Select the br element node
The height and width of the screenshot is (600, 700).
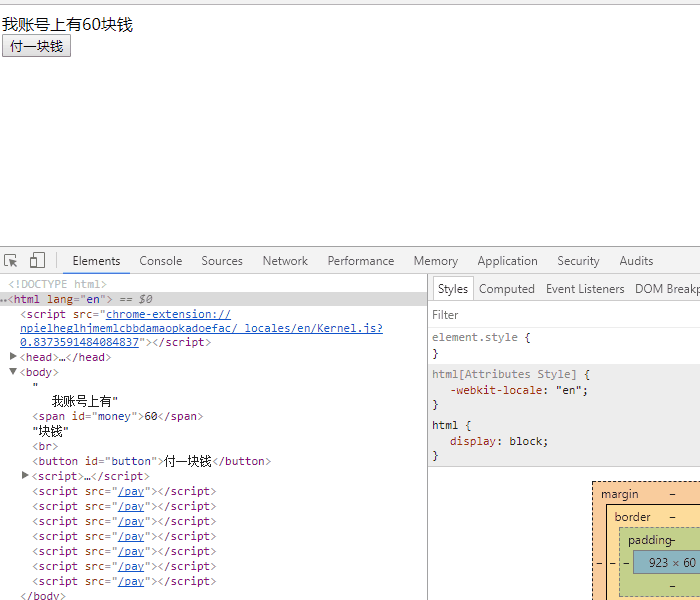point(45,446)
